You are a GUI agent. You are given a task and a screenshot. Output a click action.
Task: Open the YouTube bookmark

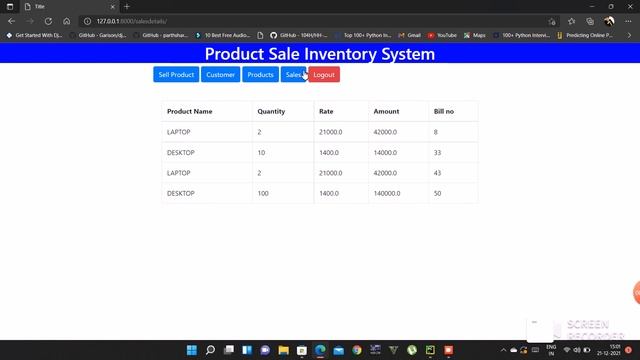pyautogui.click(x=442, y=36)
